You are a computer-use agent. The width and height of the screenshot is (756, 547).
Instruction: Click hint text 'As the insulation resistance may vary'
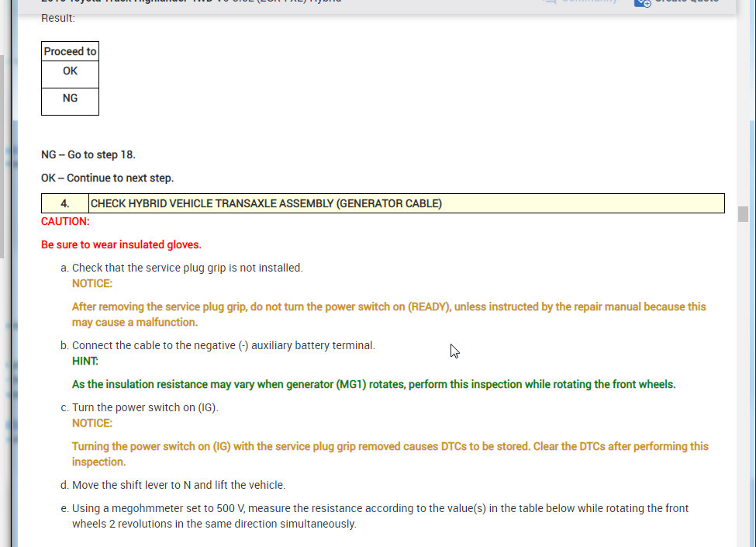(x=374, y=384)
